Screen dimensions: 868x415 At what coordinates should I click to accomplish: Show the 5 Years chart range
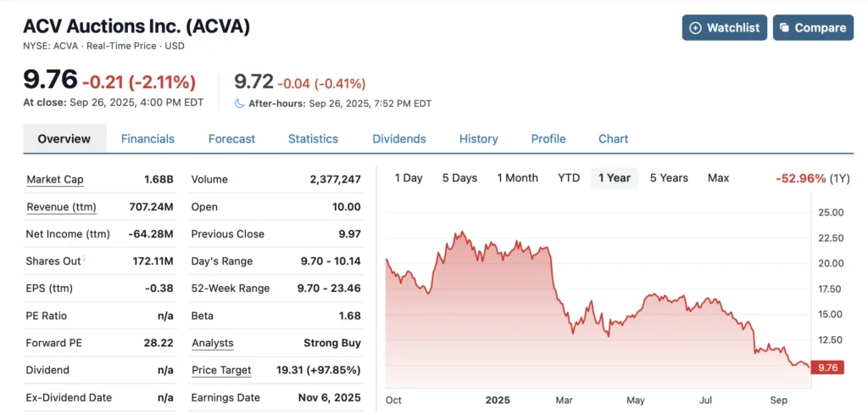click(669, 178)
